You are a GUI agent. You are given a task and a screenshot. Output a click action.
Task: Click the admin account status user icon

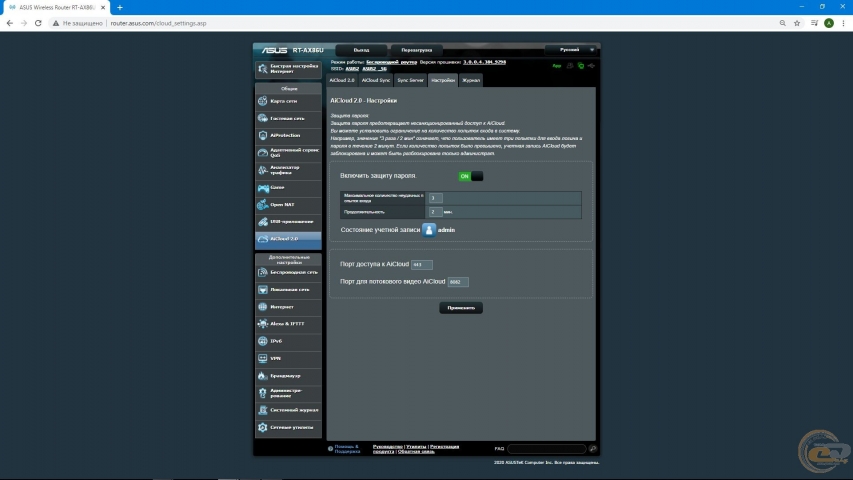tap(429, 230)
